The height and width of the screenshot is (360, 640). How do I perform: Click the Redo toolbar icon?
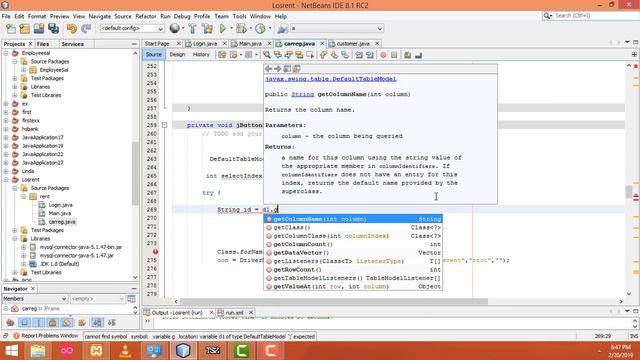click(86, 29)
